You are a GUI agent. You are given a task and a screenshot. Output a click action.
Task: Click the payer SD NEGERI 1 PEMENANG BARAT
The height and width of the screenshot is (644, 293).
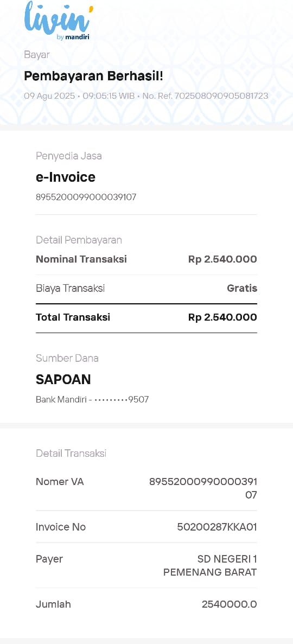[x=210, y=565]
